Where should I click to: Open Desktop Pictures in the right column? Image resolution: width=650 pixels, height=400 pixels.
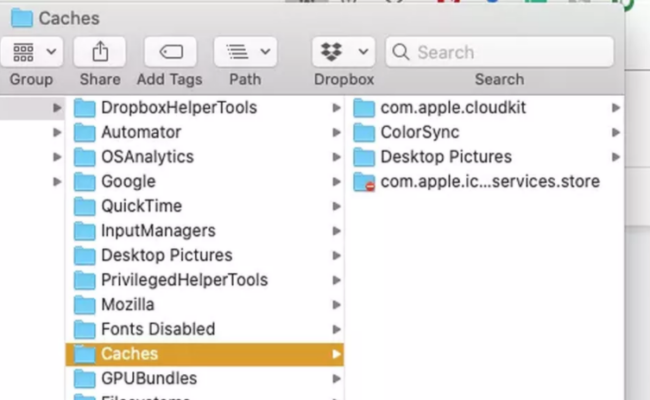pos(445,157)
